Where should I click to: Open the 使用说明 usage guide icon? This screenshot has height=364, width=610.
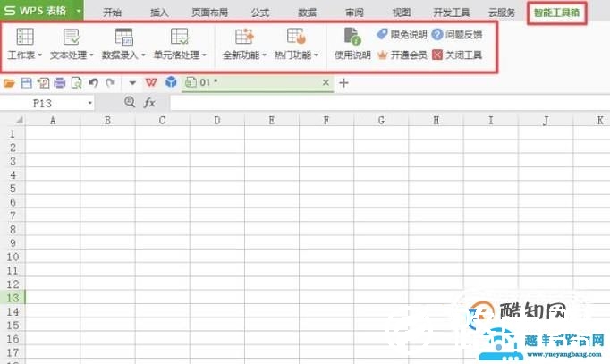[352, 36]
